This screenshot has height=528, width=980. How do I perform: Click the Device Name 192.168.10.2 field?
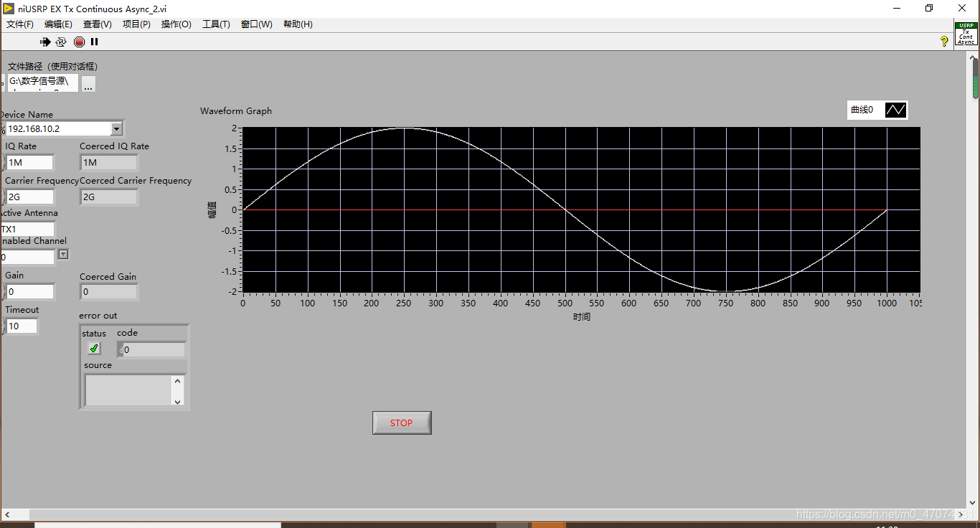[58, 128]
